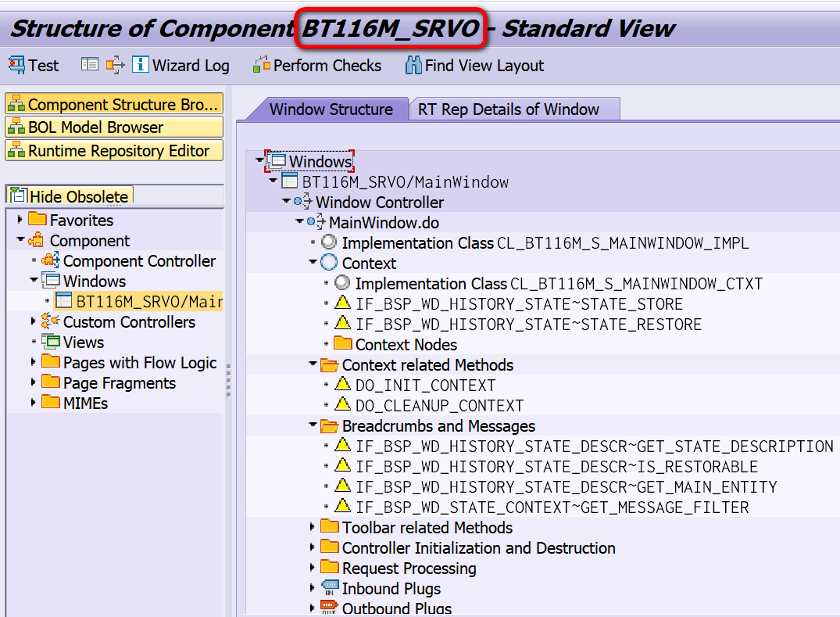
Task: Click the warning triangle beside DO_INIT_CONTEXT
Action: coord(343,384)
